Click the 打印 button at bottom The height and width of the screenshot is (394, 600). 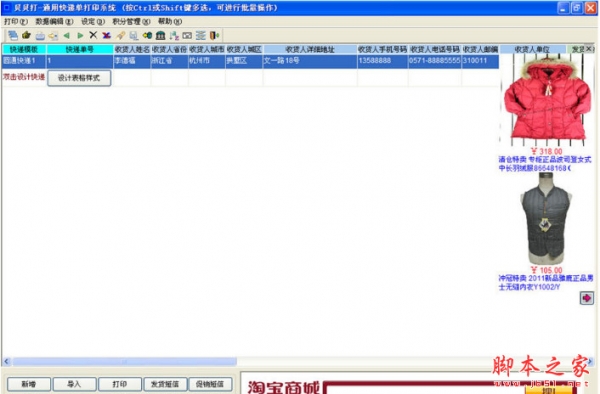[120, 384]
